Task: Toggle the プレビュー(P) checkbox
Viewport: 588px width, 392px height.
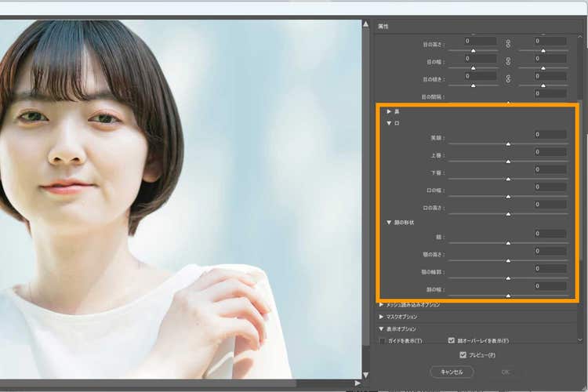Action: 463,354
